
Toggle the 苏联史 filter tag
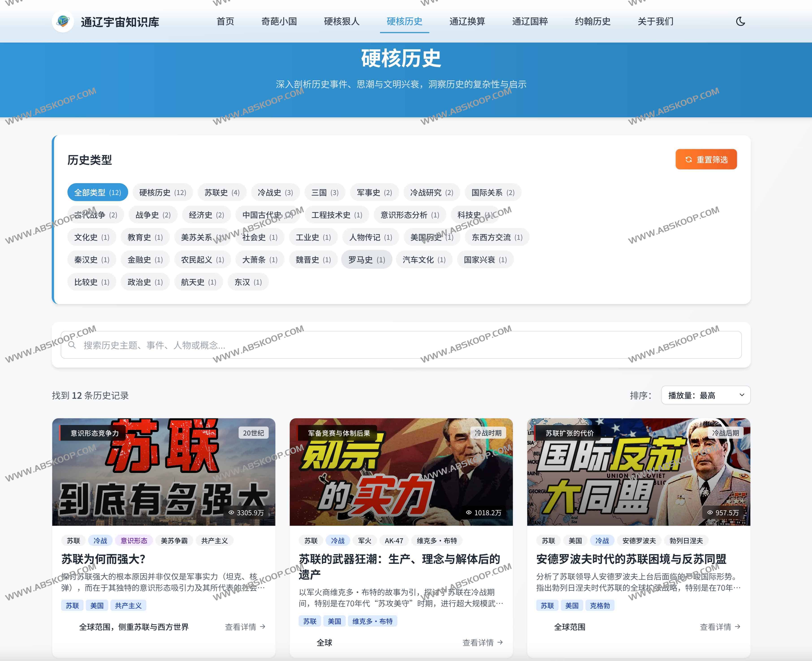[x=222, y=192]
